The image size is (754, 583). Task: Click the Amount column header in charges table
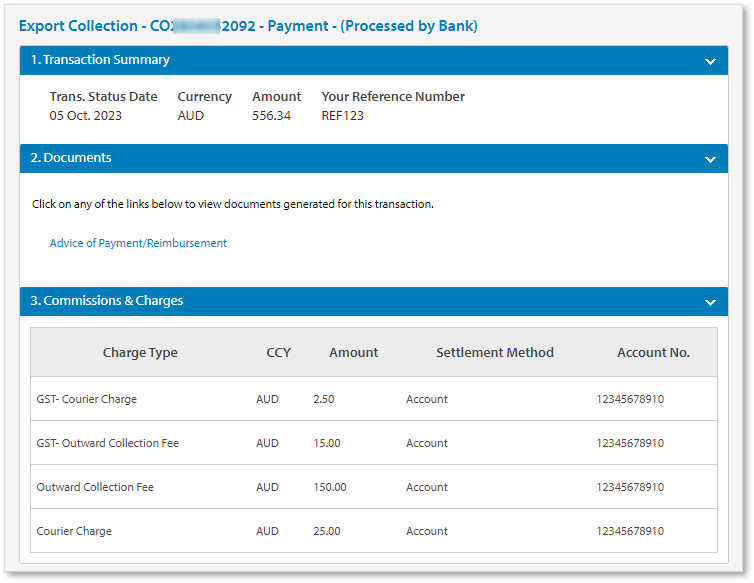(353, 353)
